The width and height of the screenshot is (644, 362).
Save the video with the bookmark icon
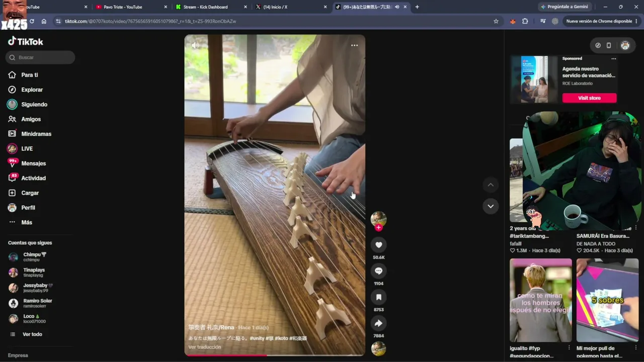coord(378,297)
